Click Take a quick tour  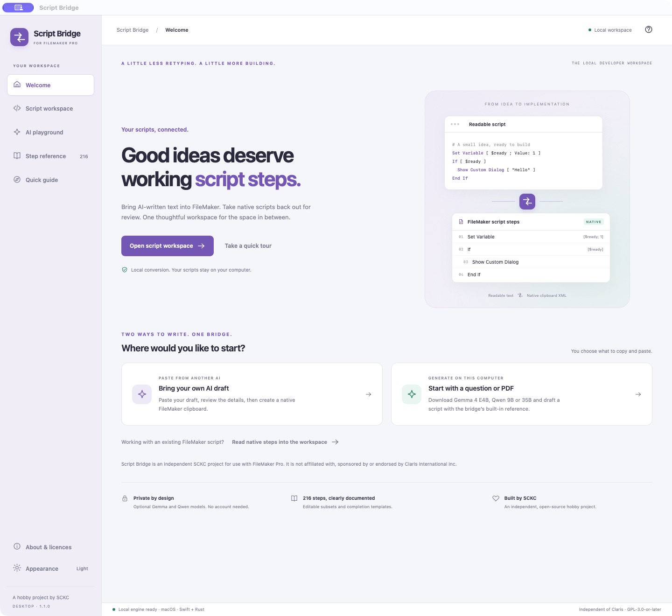(x=248, y=246)
